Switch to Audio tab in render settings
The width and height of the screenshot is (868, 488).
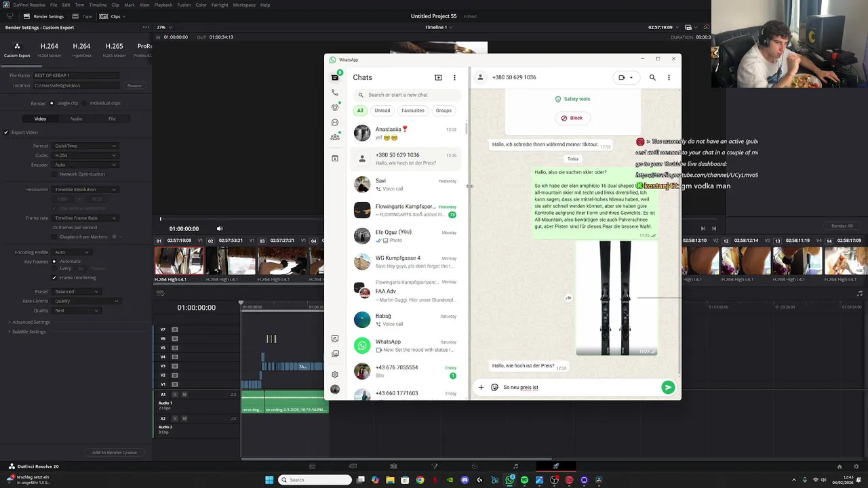(x=76, y=119)
